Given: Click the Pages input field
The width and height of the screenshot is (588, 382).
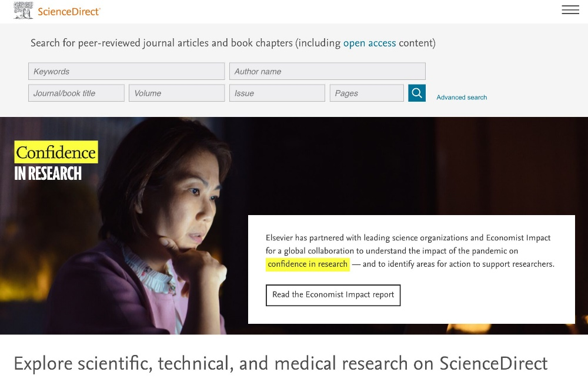Looking at the screenshot, I should point(367,93).
